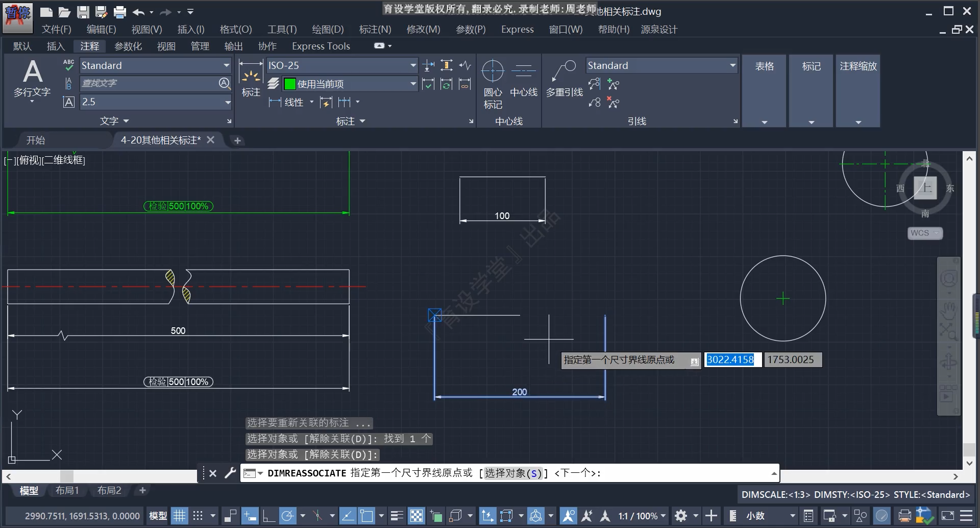Viewport: 980px width, 528px height.
Task: Click the WCS button under the view cube
Action: coord(925,233)
